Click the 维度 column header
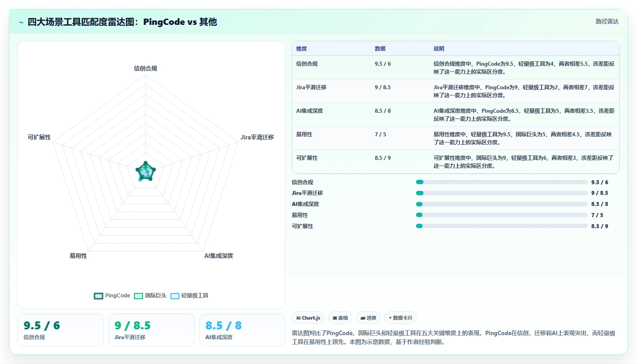Viewport: 637px width, 364px height. [301, 49]
